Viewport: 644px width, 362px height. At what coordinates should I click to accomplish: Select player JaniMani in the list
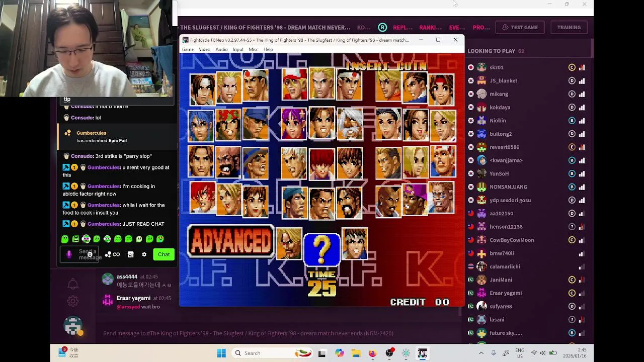click(x=501, y=280)
